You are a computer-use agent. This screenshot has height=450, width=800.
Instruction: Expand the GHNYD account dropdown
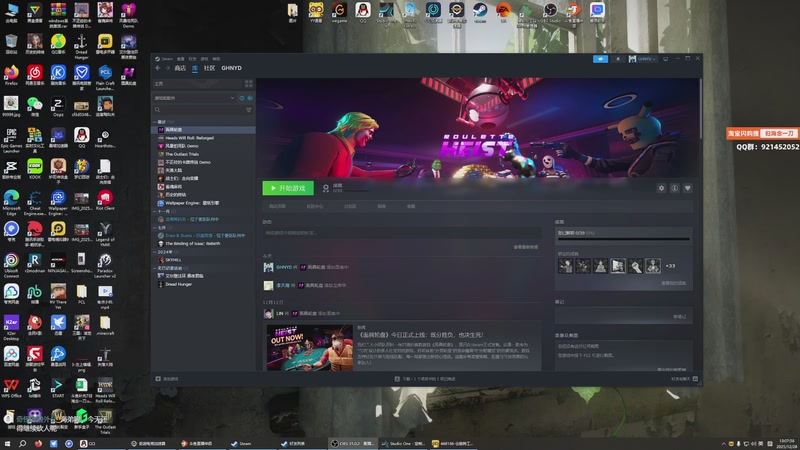(x=642, y=59)
